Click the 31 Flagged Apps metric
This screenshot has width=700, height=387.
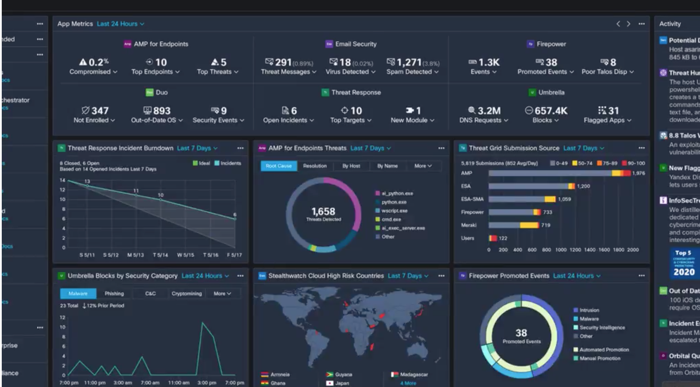(x=607, y=114)
